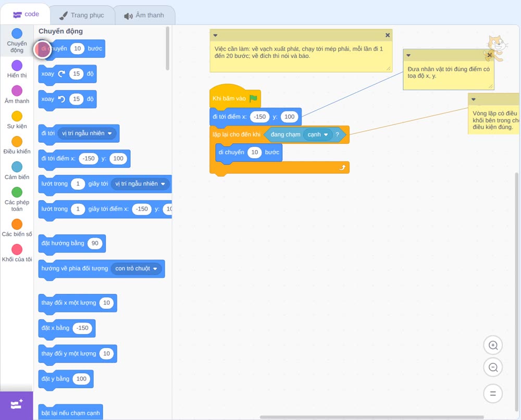Open the Khối của tôi category
The height and width of the screenshot is (420, 521).
point(17,253)
